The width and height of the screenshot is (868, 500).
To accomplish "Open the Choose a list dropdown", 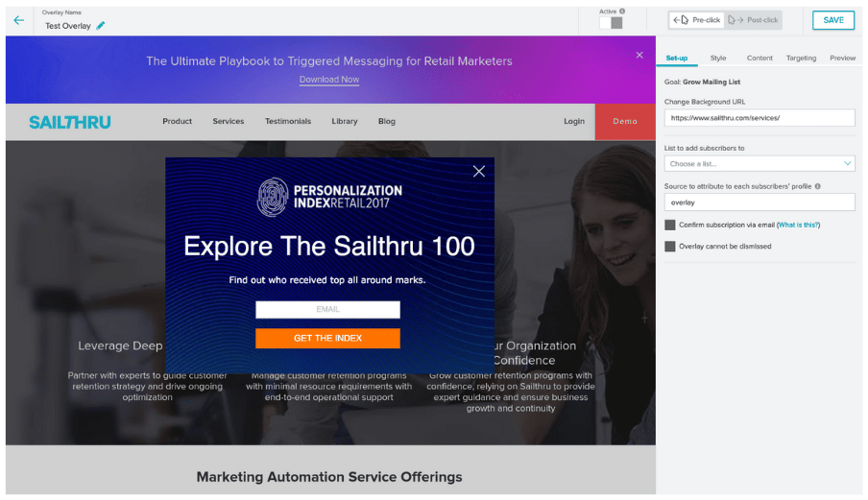I will [759, 164].
